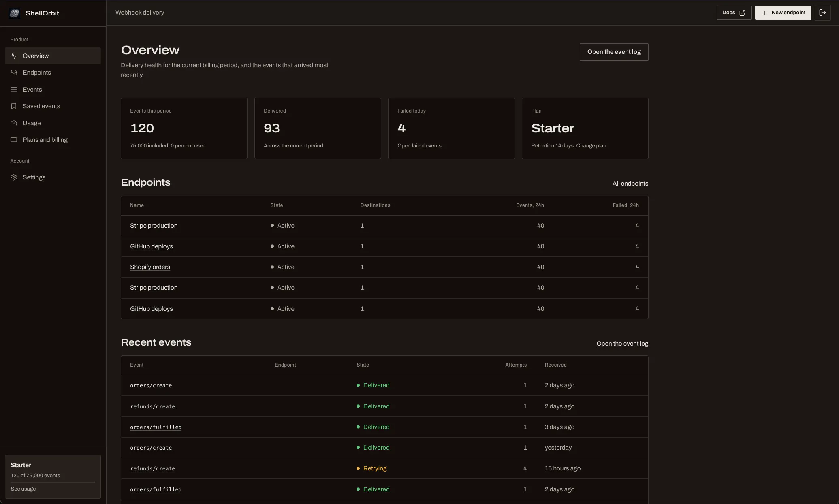Click the Usage gauge icon in sidebar
The height and width of the screenshot is (504, 839).
tap(14, 123)
